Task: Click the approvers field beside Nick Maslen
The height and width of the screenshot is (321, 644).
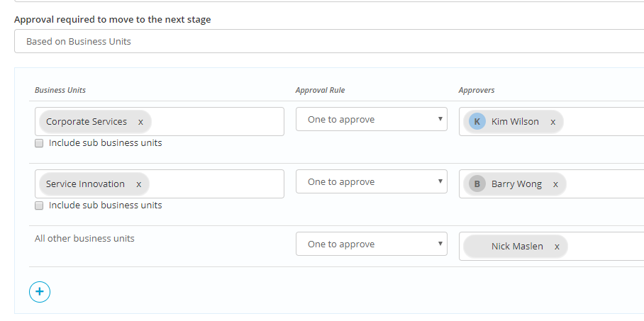Action: click(x=606, y=247)
